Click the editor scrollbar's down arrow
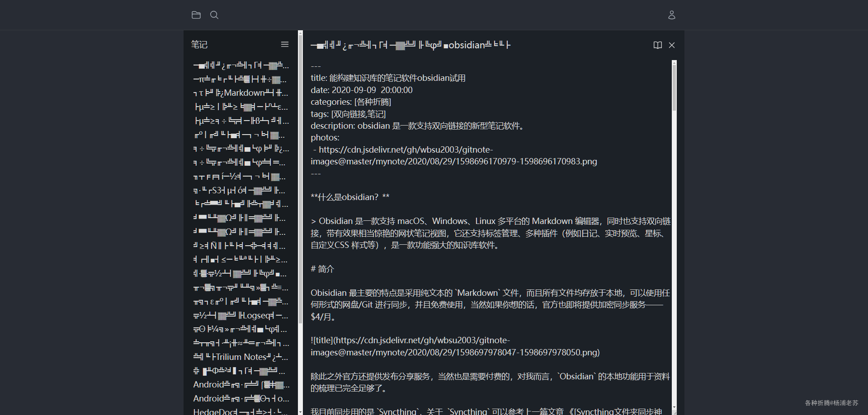Screen dimensions: 868x415 click(x=674, y=407)
